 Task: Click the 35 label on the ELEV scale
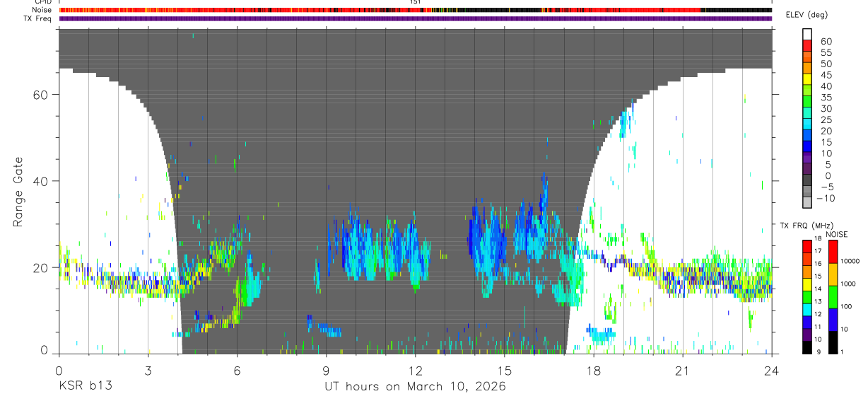tap(826, 98)
